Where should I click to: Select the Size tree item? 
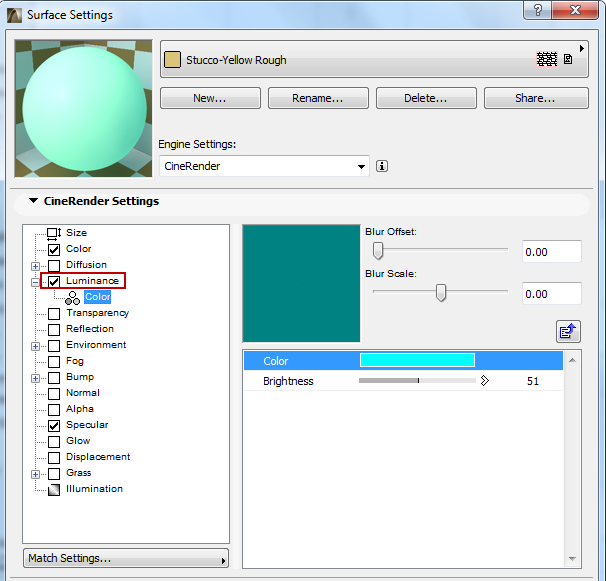[76, 233]
